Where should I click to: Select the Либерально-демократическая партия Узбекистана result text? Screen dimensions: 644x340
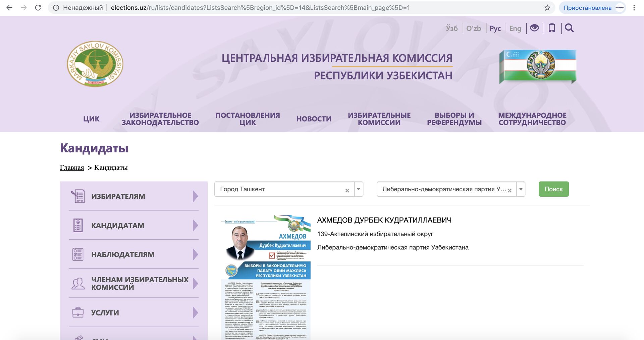(393, 248)
